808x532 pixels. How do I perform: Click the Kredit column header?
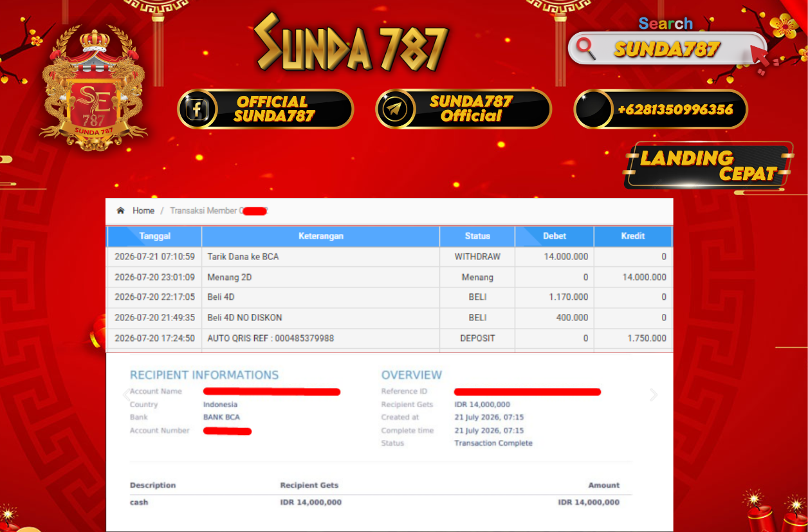(x=633, y=236)
